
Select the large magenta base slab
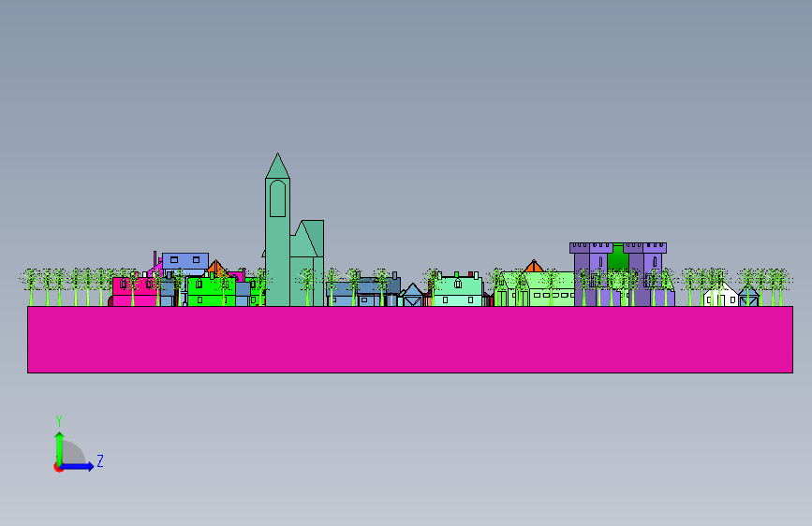pyautogui.click(x=410, y=340)
